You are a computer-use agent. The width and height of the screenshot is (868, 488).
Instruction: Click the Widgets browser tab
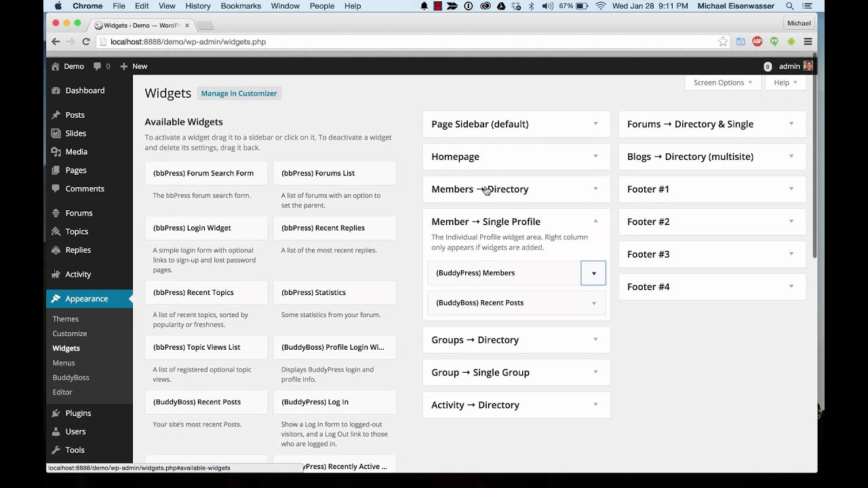(142, 25)
